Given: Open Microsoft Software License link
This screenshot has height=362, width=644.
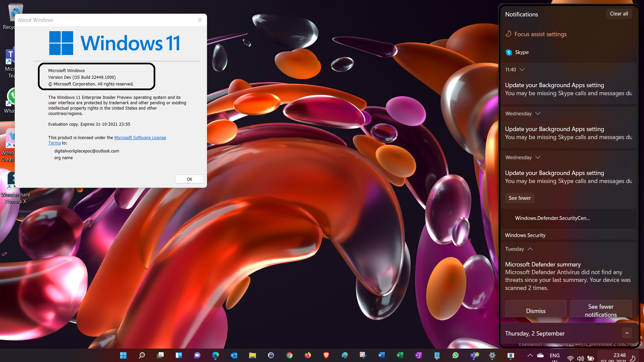Looking at the screenshot, I should click(140, 138).
